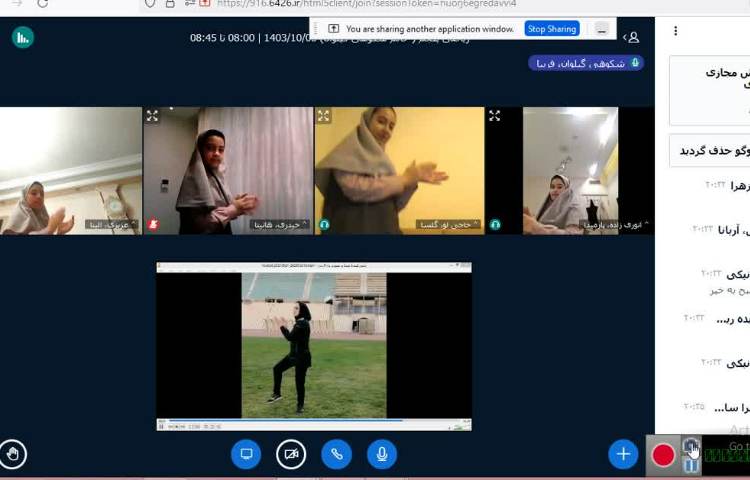
Task: Mute the microphone
Action: [381, 454]
